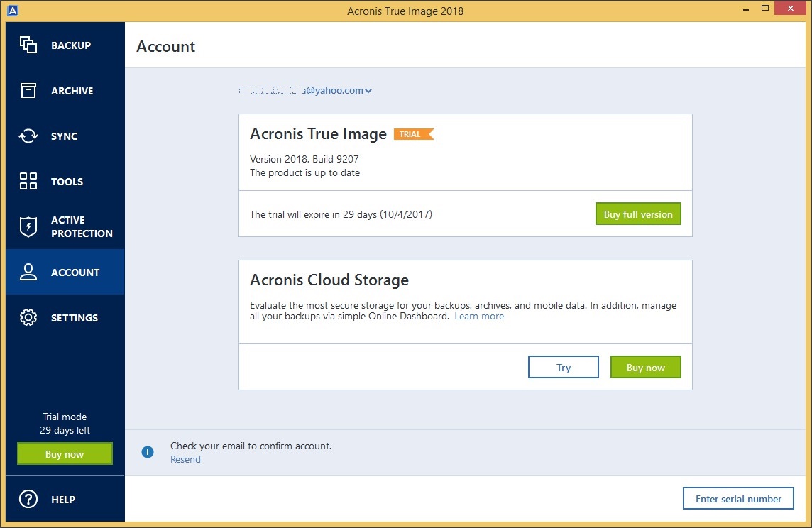Open Settings via the gear icon
The width and height of the screenshot is (812, 528).
(28, 317)
